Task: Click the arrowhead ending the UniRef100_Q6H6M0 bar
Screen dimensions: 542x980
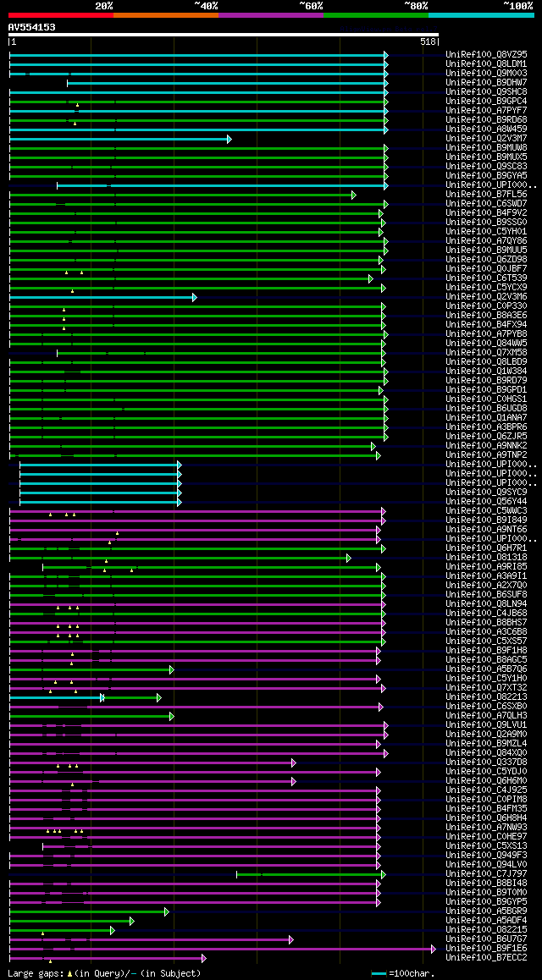Action: coord(294,782)
